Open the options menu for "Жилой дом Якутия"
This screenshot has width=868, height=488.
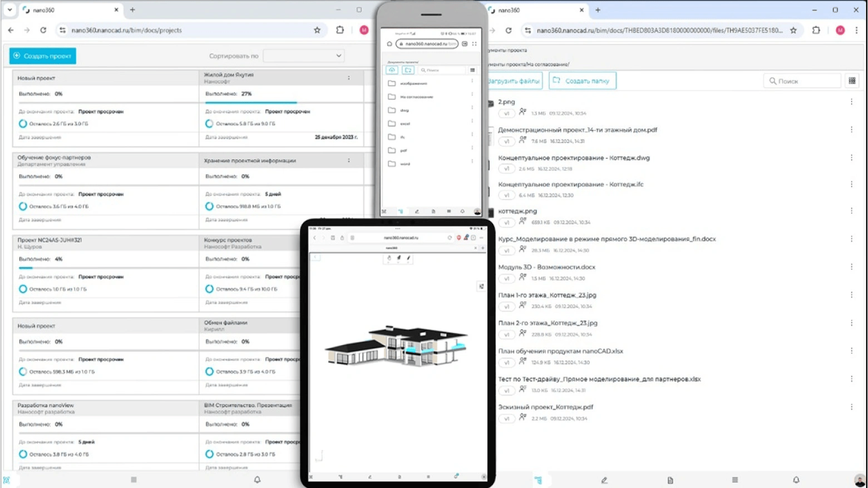click(x=349, y=78)
